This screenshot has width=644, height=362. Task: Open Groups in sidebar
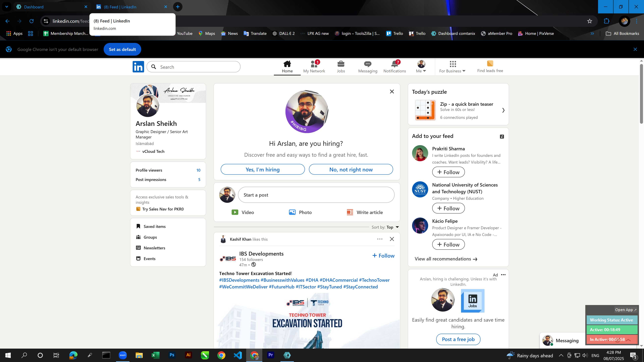(x=147, y=237)
